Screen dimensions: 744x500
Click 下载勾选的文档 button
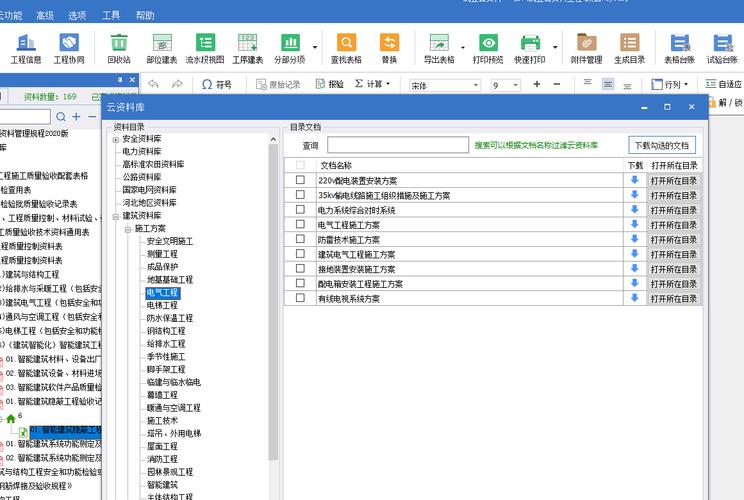[662, 145]
